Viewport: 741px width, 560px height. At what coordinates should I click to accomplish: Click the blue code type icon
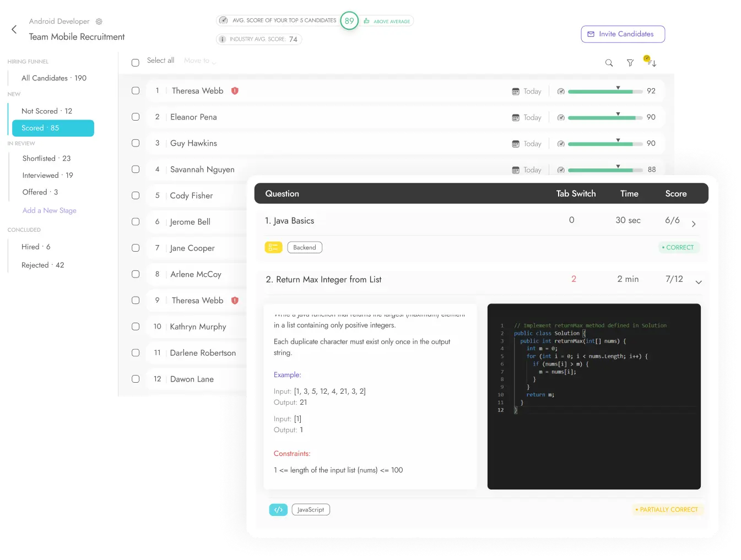point(278,510)
